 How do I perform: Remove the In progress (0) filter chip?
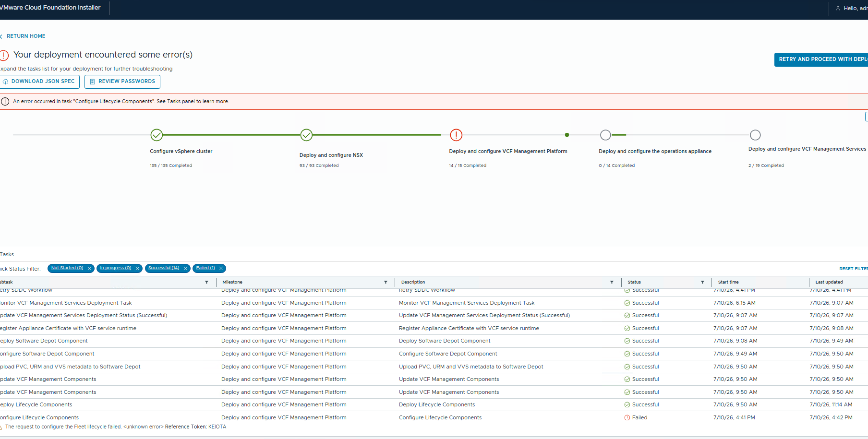pos(137,268)
